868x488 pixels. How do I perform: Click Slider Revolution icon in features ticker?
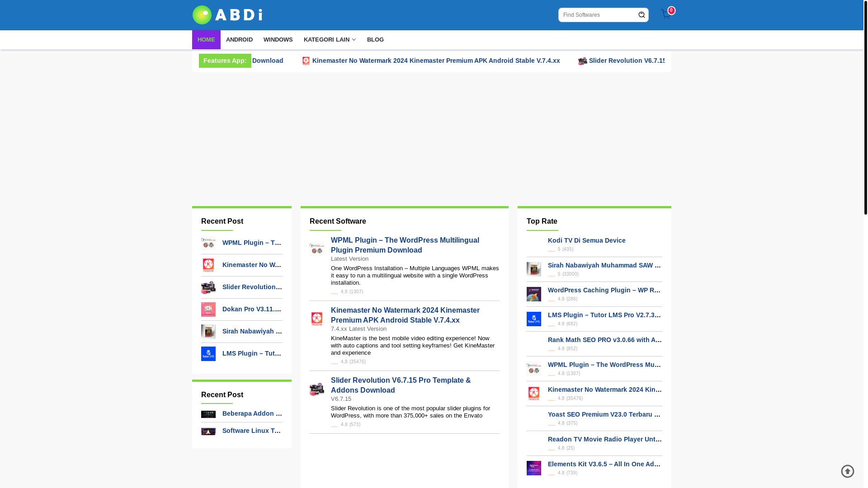[583, 61]
